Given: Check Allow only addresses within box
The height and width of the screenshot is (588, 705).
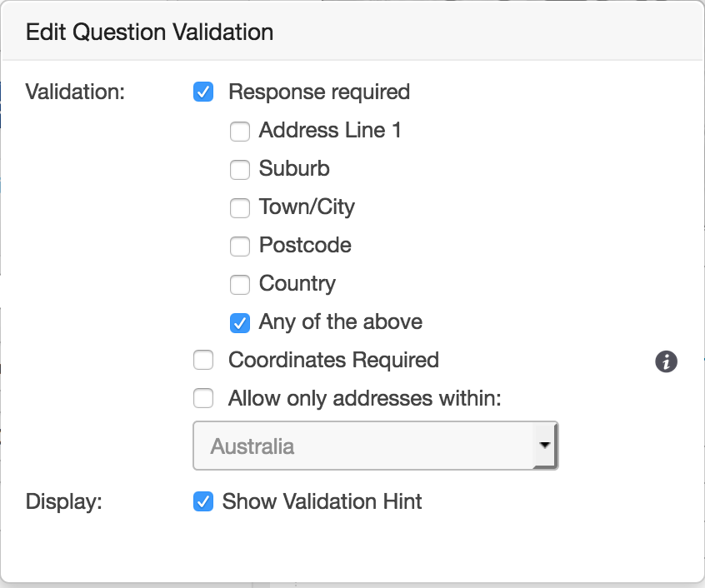Looking at the screenshot, I should [203, 399].
